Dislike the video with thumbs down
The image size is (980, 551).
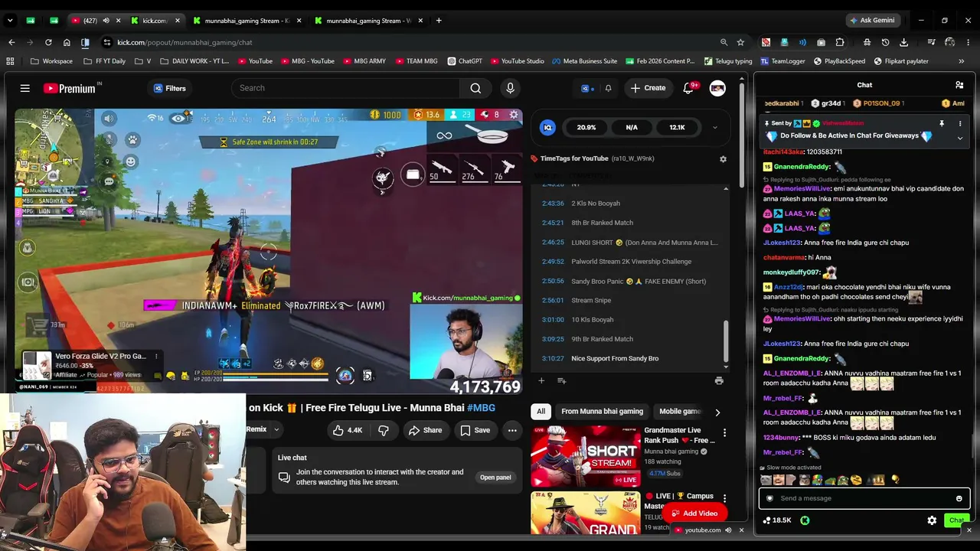(x=384, y=430)
